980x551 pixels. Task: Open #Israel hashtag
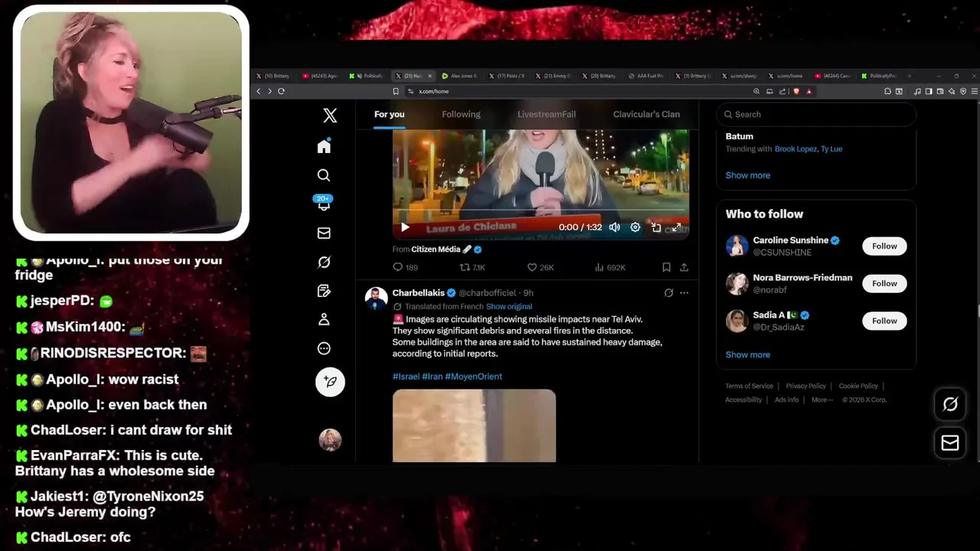(406, 377)
